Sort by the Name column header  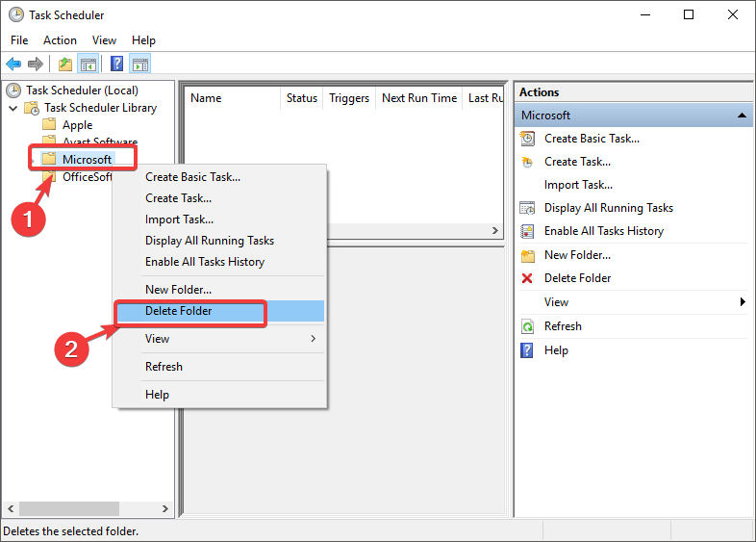(232, 98)
